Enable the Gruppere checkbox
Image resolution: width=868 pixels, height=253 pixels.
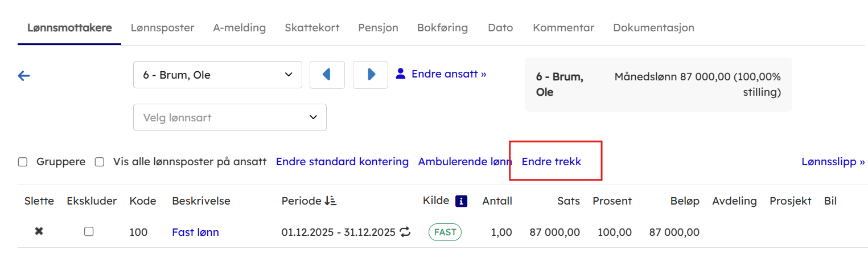point(23,162)
